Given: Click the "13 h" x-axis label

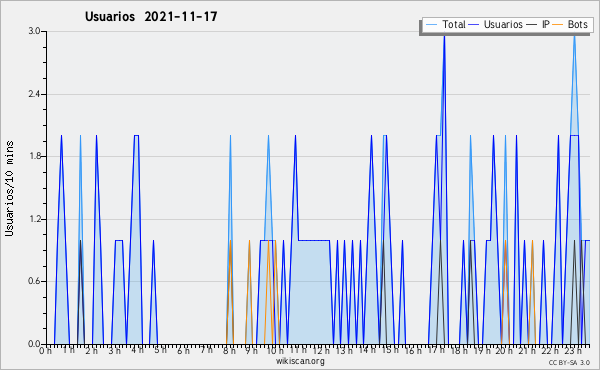Looking at the screenshot, I should 344,351.
